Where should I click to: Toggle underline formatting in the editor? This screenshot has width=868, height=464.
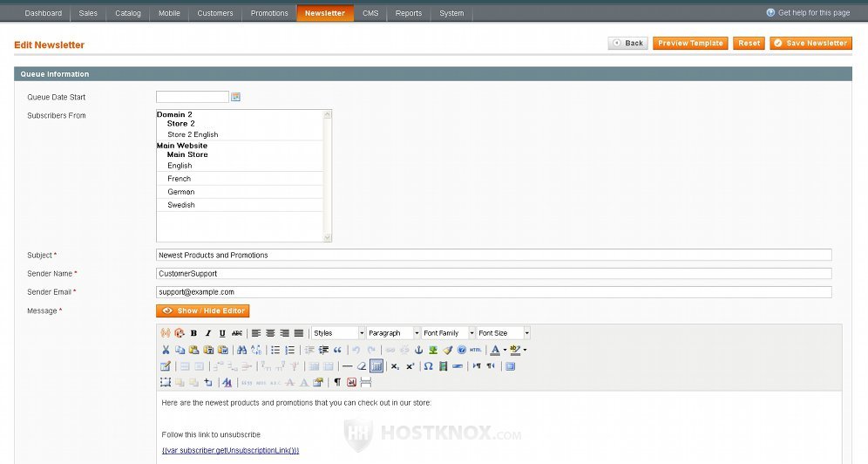222,333
